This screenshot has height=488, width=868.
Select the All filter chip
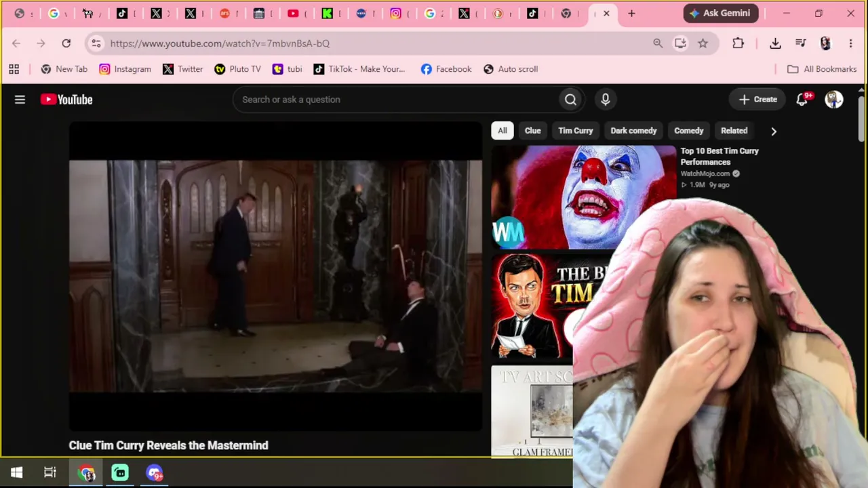[x=502, y=131]
